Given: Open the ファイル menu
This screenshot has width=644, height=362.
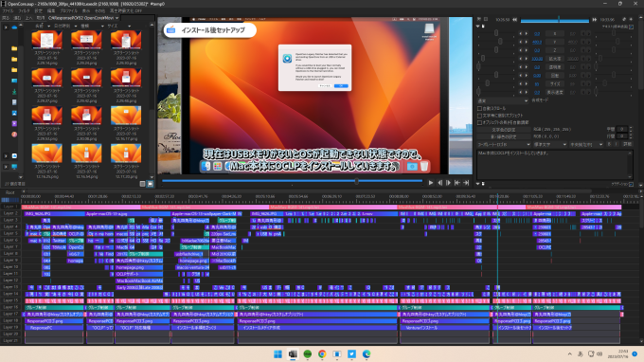Looking at the screenshot, I should coord(8,10).
